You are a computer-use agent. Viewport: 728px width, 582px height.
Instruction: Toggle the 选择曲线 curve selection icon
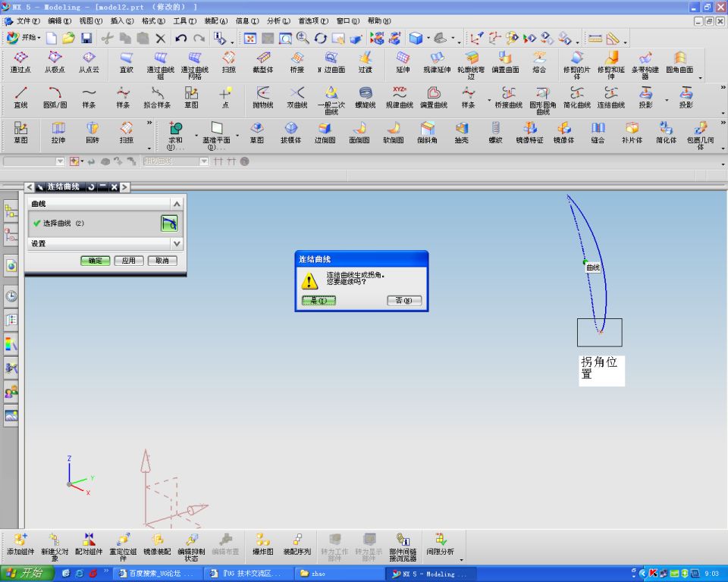coord(169,224)
